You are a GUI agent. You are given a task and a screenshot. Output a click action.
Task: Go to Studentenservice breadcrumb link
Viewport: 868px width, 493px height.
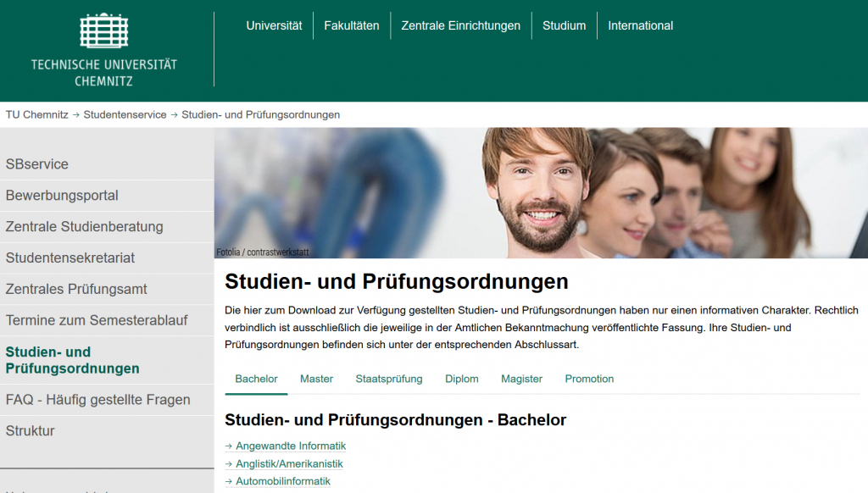point(125,114)
